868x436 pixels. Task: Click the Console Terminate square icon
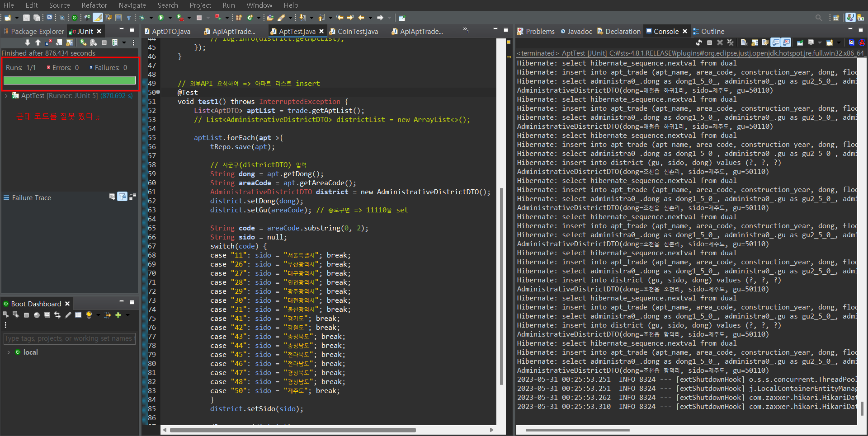(709, 42)
